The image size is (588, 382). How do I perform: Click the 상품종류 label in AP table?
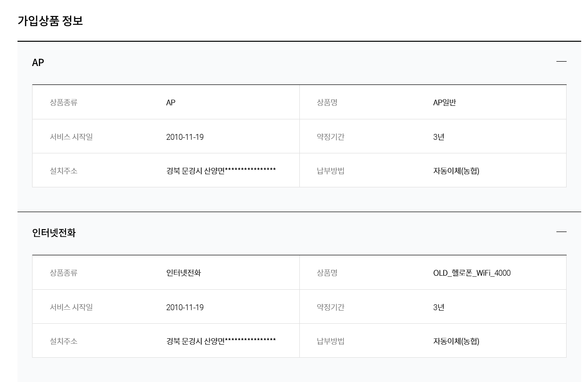(x=64, y=102)
